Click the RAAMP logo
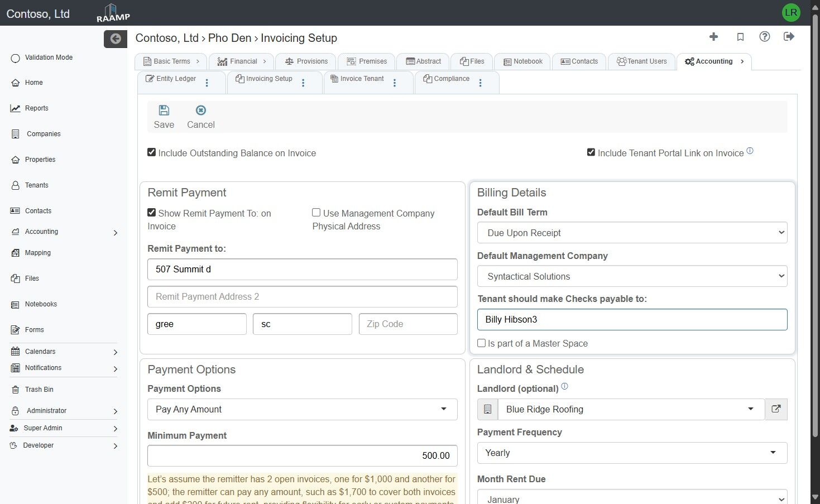Image resolution: width=820 pixels, height=504 pixels. pos(113,13)
